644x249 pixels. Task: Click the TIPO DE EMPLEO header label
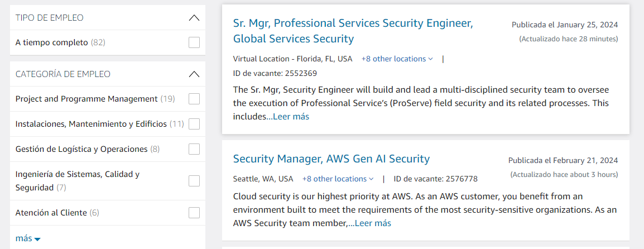(x=49, y=18)
